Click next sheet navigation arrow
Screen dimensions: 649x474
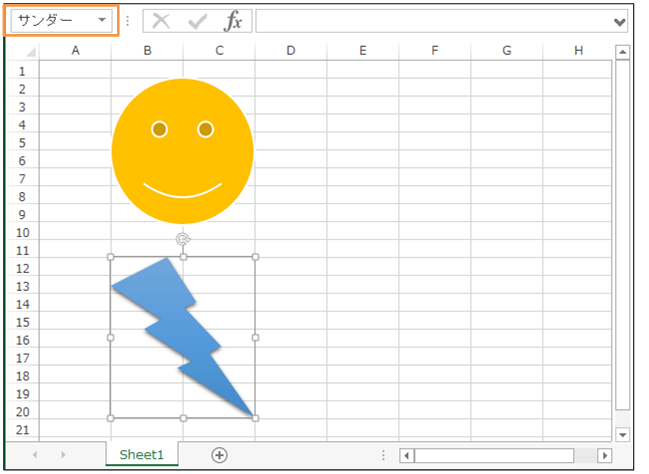[62, 455]
